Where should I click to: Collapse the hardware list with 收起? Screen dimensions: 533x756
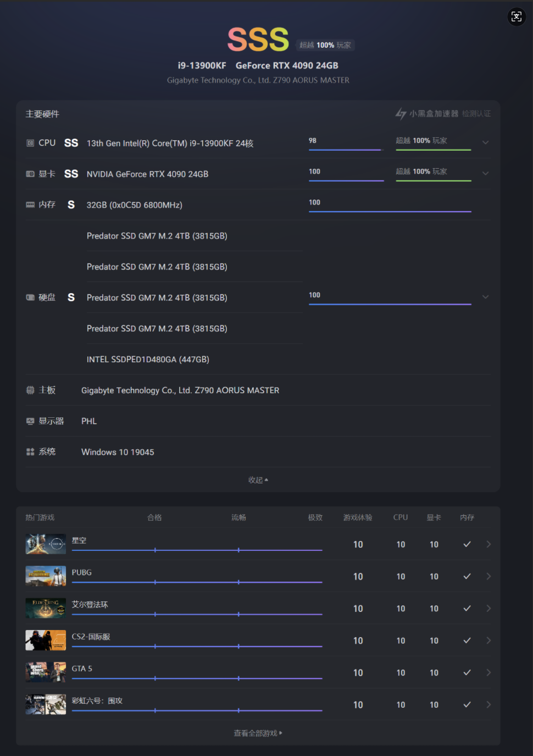click(x=258, y=480)
